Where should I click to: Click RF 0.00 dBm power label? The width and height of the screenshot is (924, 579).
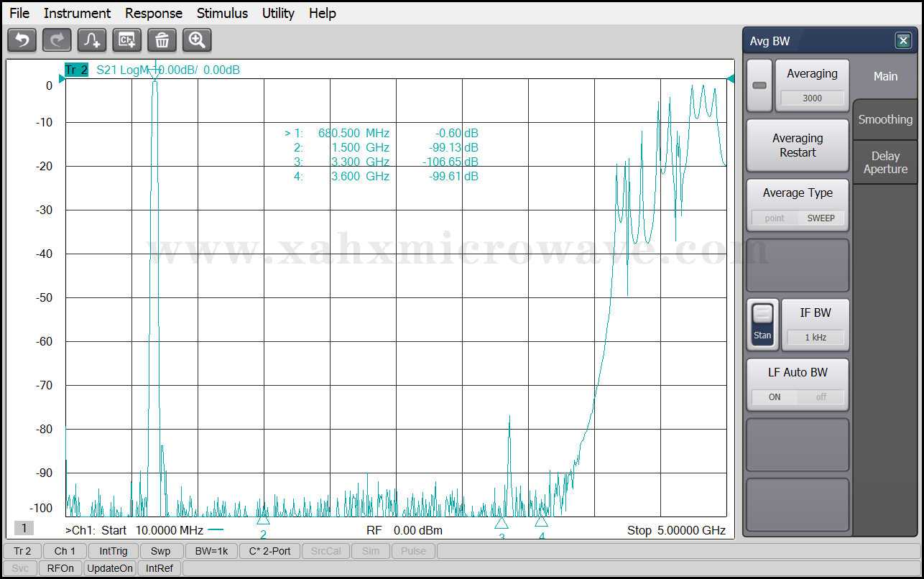tap(405, 531)
